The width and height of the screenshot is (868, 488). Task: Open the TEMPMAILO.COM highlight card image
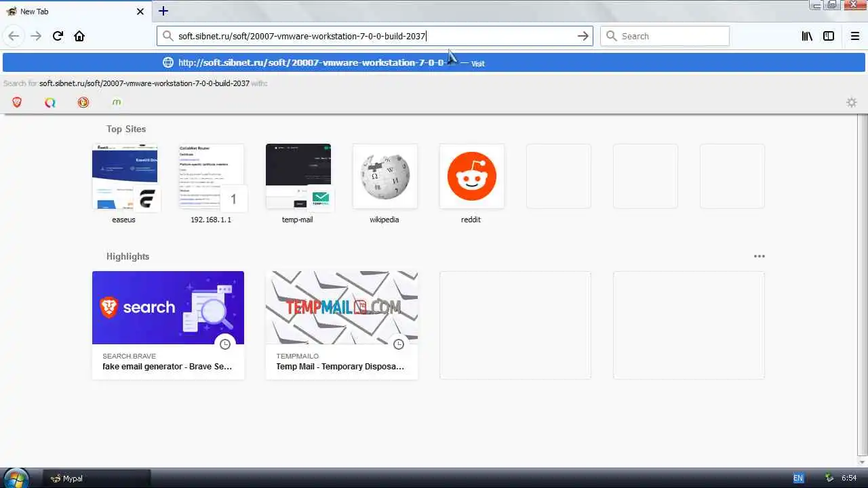(342, 308)
